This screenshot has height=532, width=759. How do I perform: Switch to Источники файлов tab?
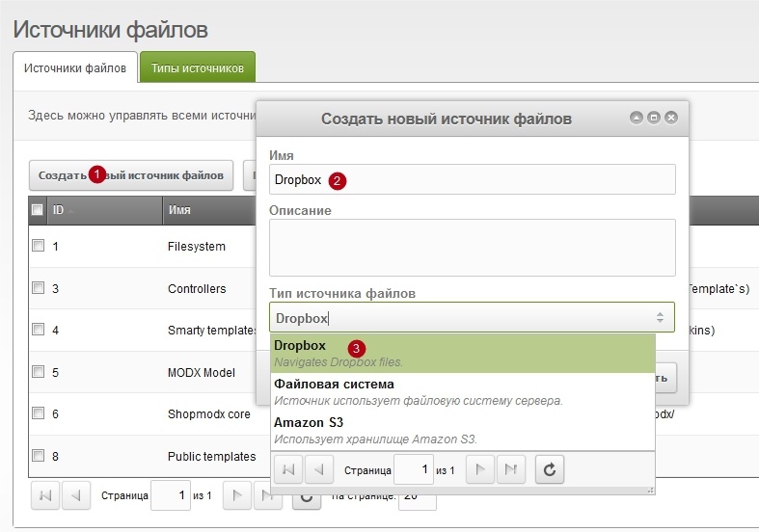(x=75, y=67)
